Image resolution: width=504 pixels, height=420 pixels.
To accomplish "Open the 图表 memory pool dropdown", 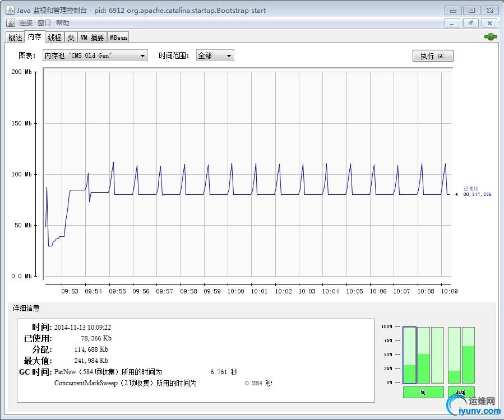I will click(x=95, y=55).
